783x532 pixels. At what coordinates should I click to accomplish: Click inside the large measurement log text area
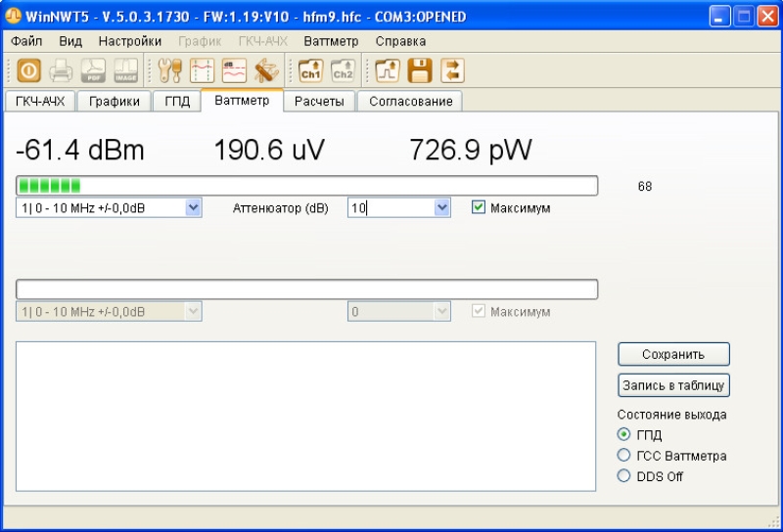(305, 417)
